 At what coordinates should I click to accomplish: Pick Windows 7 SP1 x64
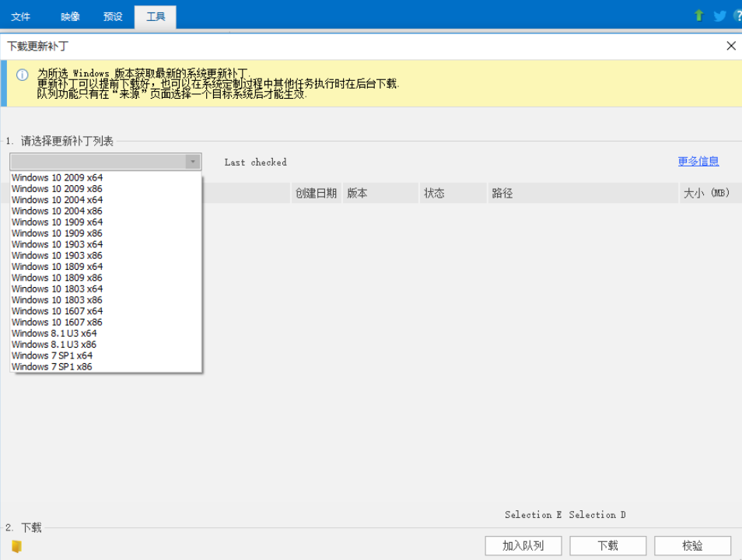pyautogui.click(x=106, y=355)
